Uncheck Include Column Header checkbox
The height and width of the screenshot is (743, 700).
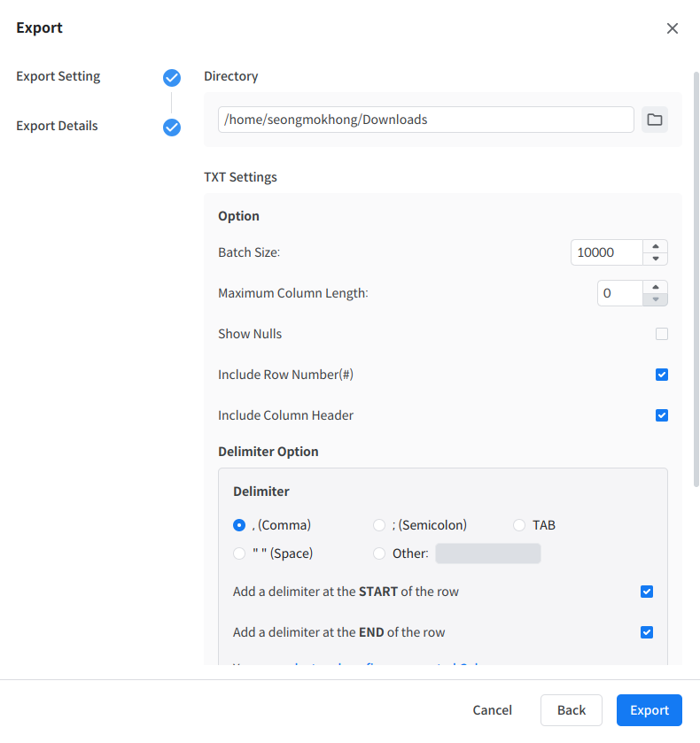coord(662,415)
